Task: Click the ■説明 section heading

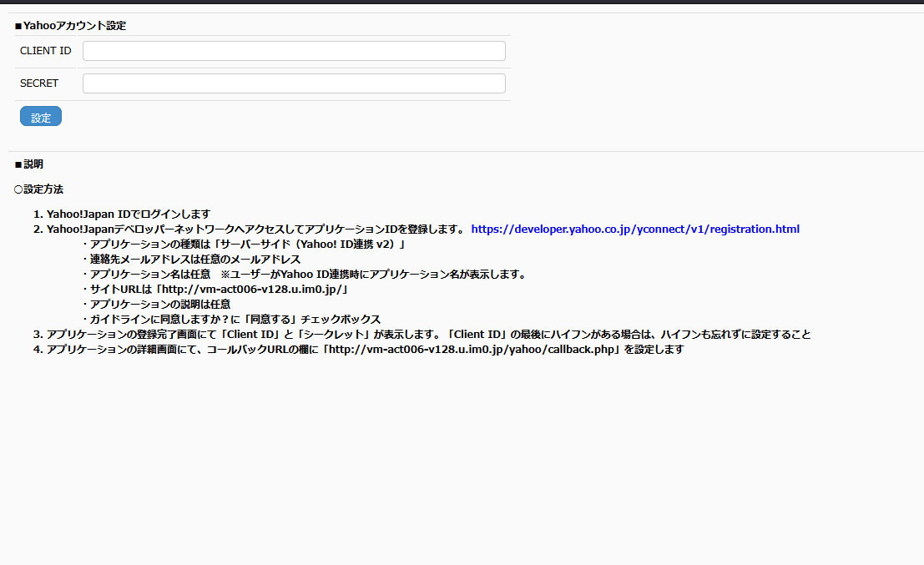Action: 29,164
